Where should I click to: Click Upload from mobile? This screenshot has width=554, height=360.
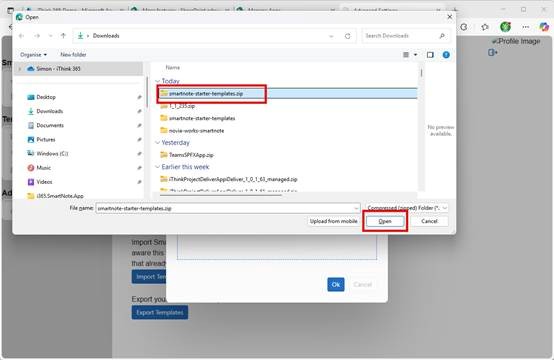click(x=333, y=221)
